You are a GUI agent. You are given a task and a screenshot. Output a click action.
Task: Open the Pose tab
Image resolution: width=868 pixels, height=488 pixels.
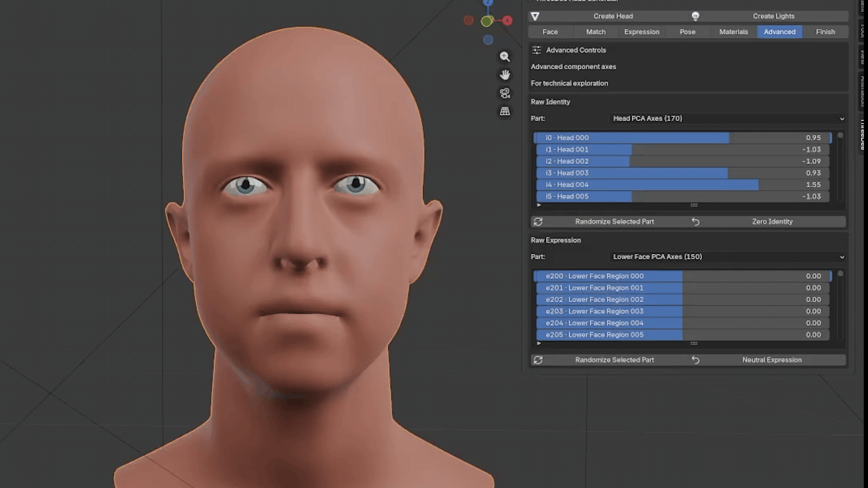688,32
